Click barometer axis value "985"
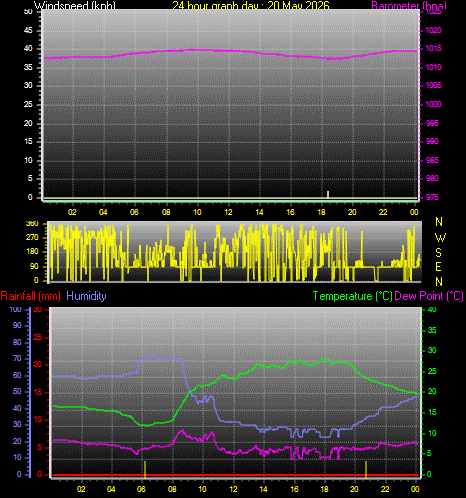 pyautogui.click(x=432, y=160)
